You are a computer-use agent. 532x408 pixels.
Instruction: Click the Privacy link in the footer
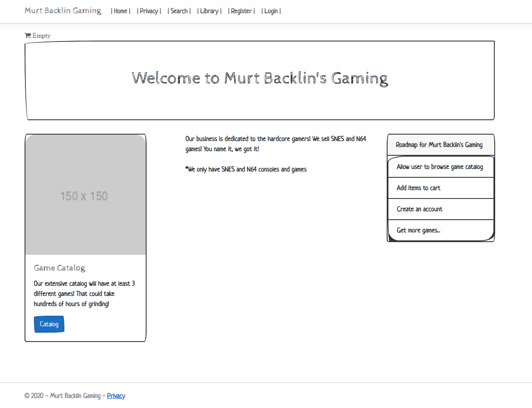(x=116, y=396)
